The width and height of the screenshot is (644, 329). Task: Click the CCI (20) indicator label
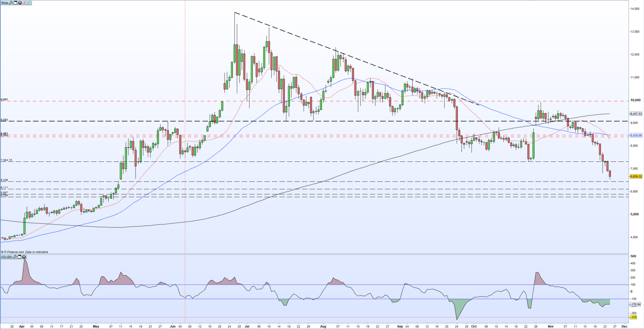(x=7, y=257)
